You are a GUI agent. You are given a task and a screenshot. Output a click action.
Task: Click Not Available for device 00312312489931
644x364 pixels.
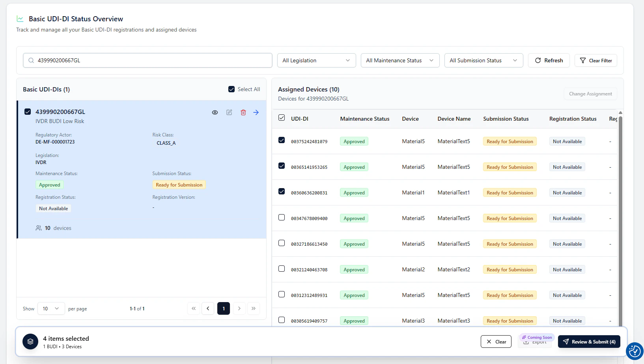[567, 295]
